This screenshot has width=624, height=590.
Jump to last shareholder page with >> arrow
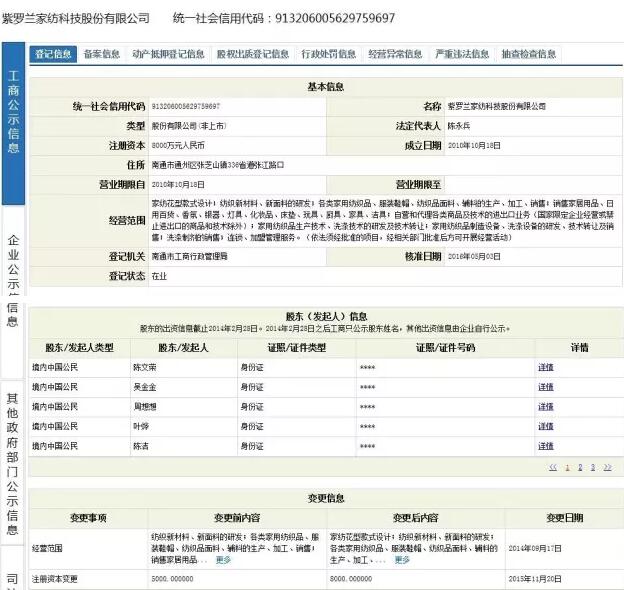609,467
